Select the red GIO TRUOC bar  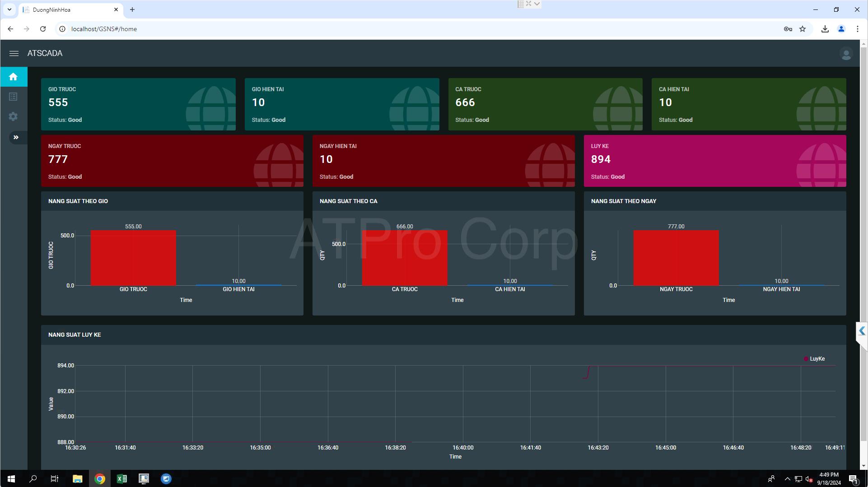pyautogui.click(x=133, y=258)
